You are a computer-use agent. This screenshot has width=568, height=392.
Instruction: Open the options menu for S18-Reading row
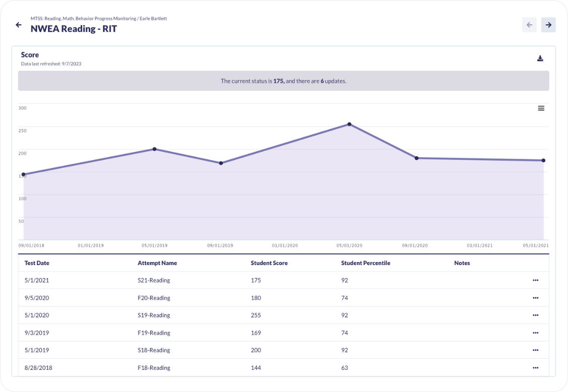[x=535, y=350]
